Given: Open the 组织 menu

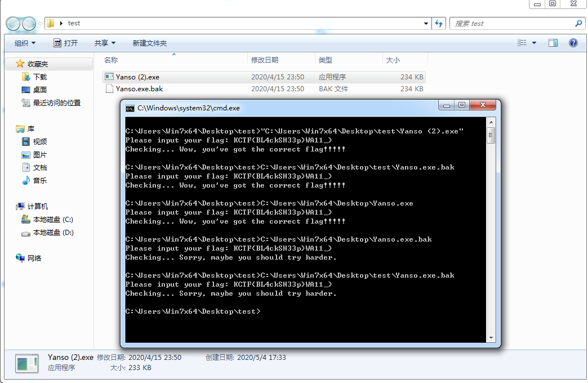Looking at the screenshot, I should coord(25,43).
